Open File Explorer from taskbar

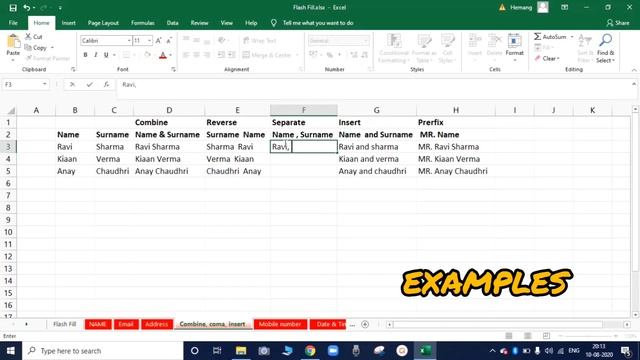[241, 351]
